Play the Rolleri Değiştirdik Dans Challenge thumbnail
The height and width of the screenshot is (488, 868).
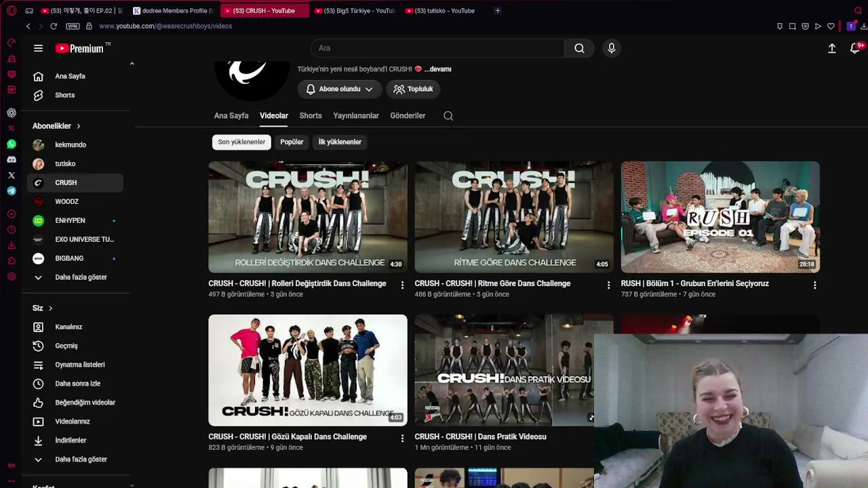pos(308,217)
